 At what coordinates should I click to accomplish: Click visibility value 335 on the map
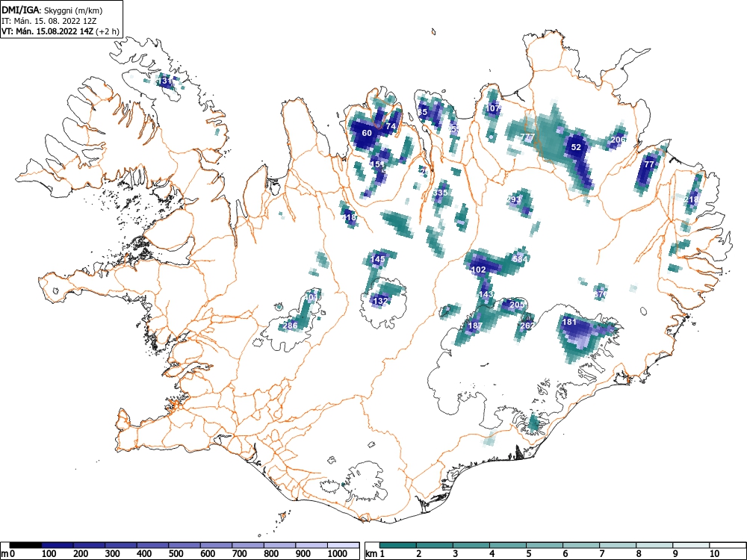[x=441, y=193]
